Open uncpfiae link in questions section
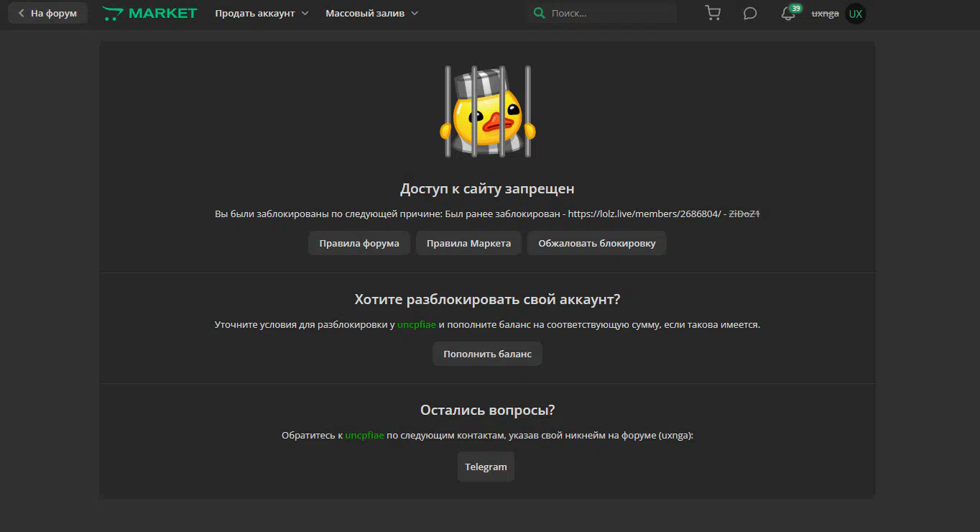The image size is (980, 532). [364, 435]
